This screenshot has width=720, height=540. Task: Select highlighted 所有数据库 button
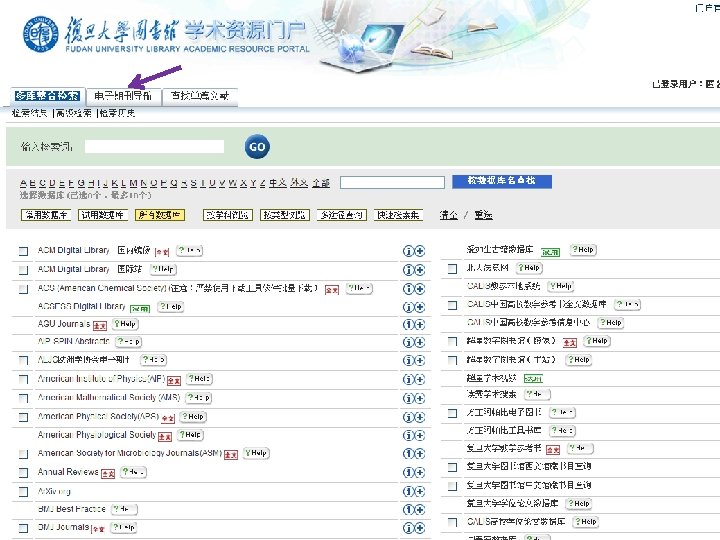tap(160, 215)
